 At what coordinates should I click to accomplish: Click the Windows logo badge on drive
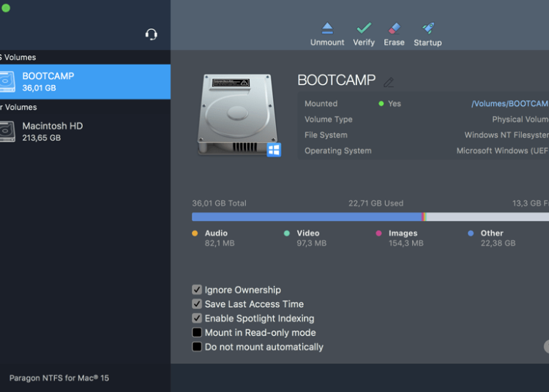point(274,150)
